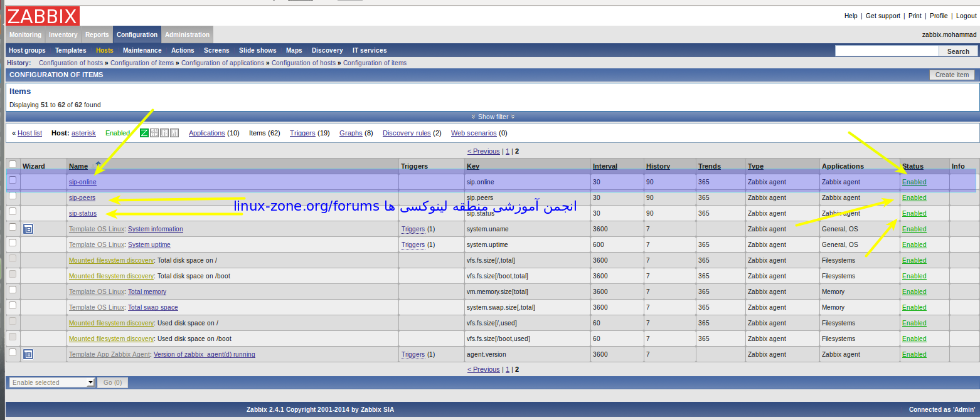
Task: Open the 'Enable selected' action dropdown
Action: coord(52,382)
